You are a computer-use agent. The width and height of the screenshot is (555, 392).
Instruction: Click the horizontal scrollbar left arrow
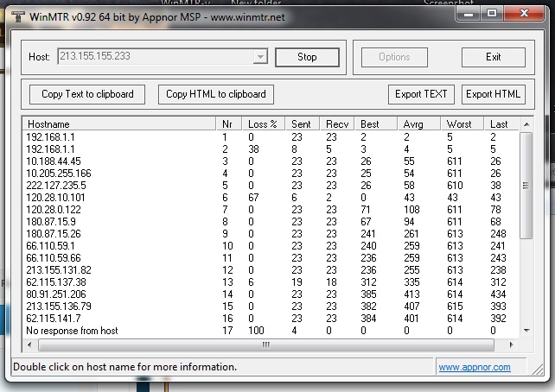[29, 345]
